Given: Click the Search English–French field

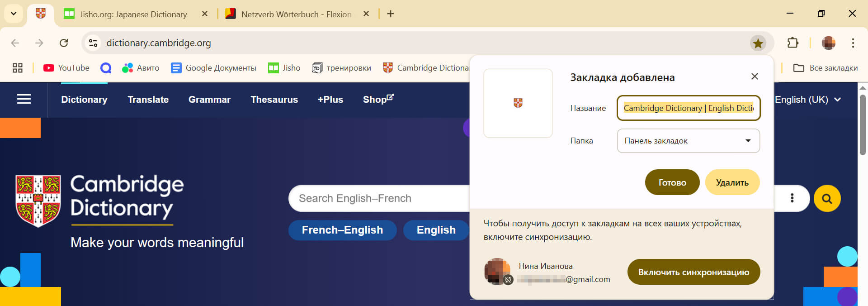Looking at the screenshot, I should point(380,198).
